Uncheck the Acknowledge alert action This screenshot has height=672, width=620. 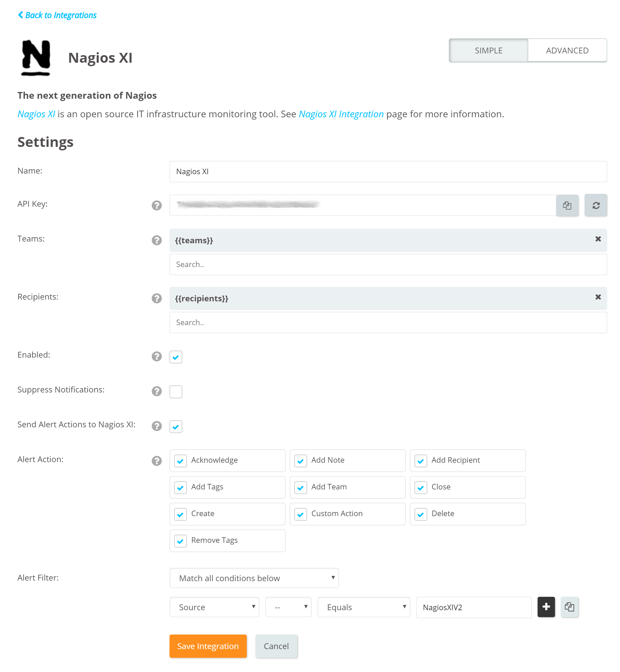click(x=181, y=461)
